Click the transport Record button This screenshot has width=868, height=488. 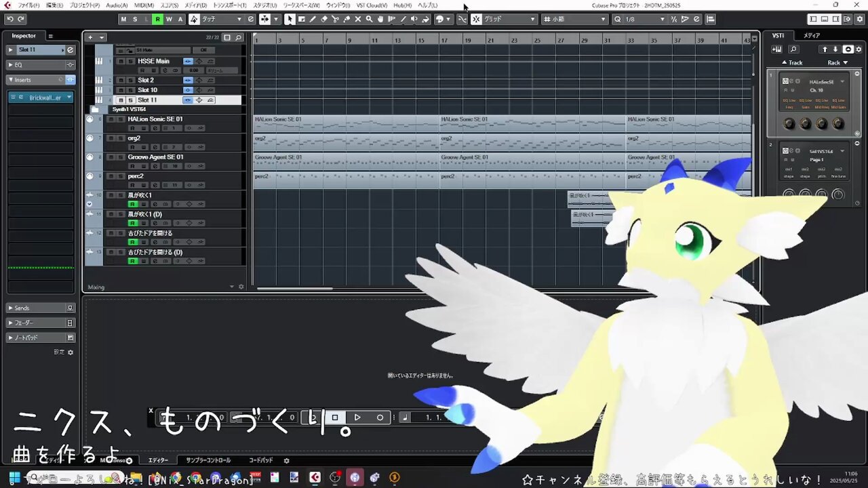380,418
